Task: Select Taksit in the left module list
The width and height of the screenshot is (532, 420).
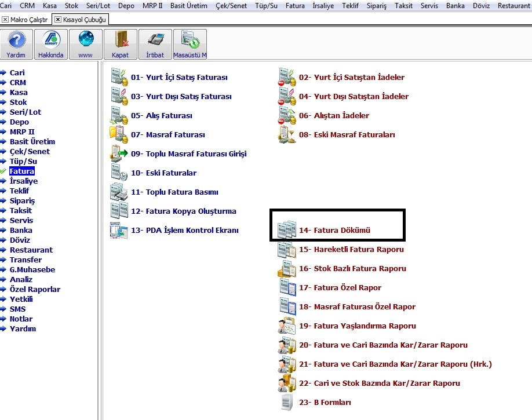Action: click(x=21, y=210)
